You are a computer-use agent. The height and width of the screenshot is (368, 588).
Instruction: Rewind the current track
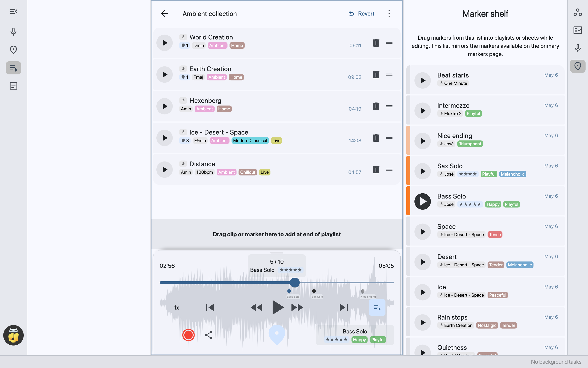point(256,307)
